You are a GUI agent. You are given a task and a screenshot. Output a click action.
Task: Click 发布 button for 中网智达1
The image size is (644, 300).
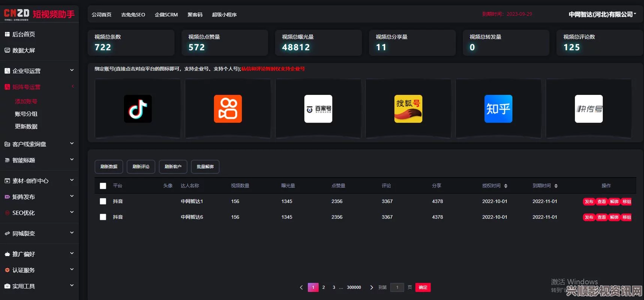(589, 202)
